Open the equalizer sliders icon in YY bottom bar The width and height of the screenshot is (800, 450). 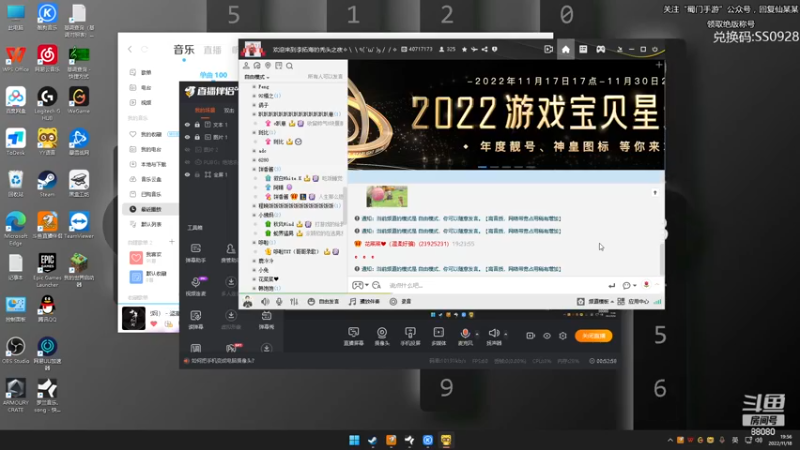coord(294,302)
